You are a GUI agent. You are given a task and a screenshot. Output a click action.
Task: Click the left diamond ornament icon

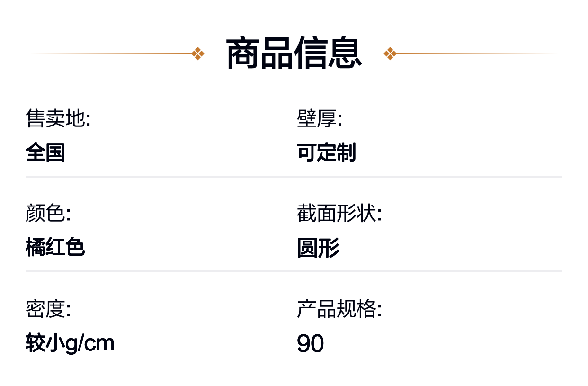198,54
